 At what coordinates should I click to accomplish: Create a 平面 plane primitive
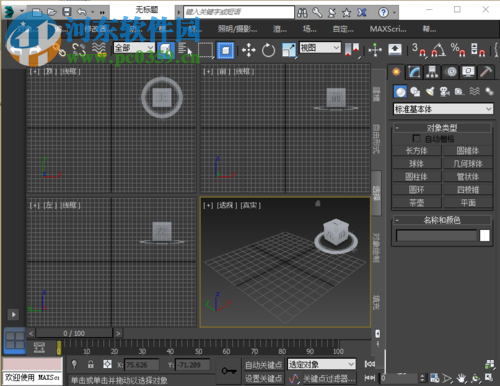point(468,203)
